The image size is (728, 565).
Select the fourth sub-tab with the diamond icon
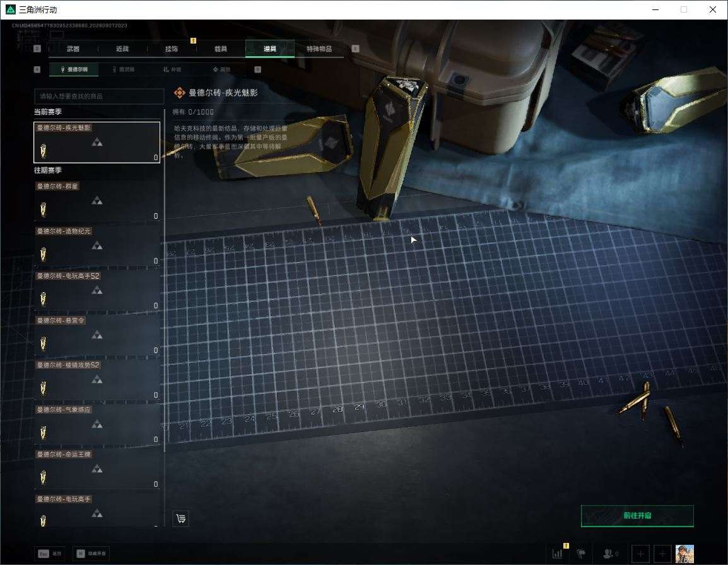click(221, 69)
